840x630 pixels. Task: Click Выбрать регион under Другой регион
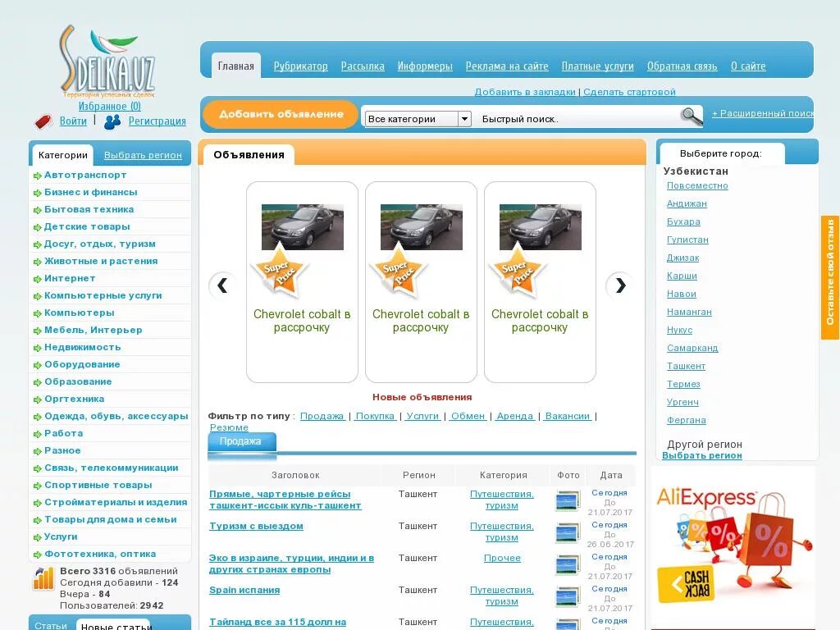(x=702, y=455)
